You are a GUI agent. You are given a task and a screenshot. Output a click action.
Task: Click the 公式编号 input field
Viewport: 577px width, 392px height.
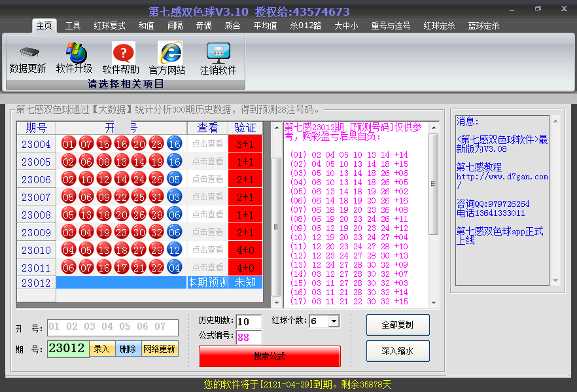click(x=249, y=337)
